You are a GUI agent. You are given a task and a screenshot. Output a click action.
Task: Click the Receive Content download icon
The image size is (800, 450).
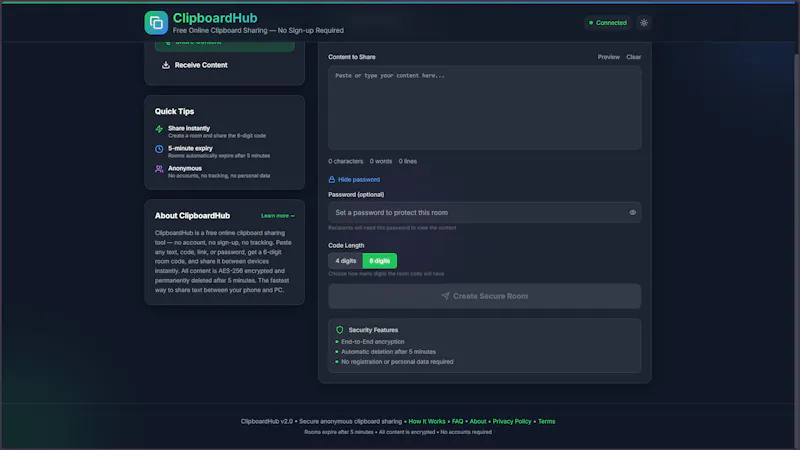pos(165,65)
